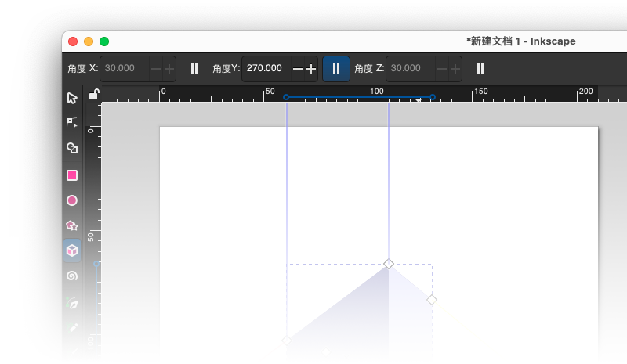Viewport: 627px width, 364px height.
Task: Maximize the Inkscape window
Action: click(x=104, y=41)
